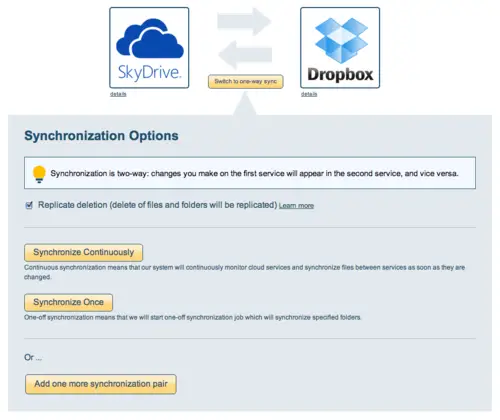This screenshot has height=420, width=500.
Task: Click the two-way synchronization info message
Action: point(254,173)
